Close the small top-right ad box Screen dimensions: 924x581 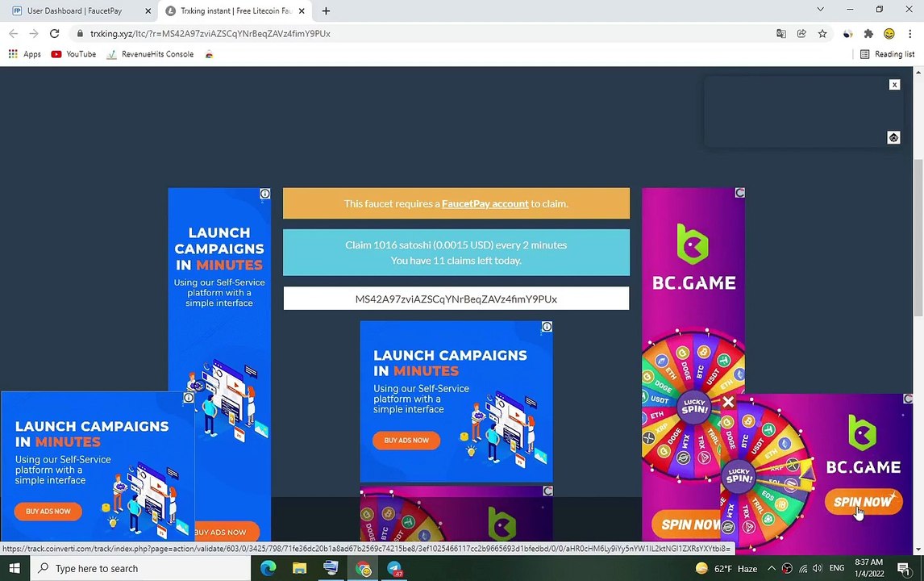pyautogui.click(x=894, y=85)
